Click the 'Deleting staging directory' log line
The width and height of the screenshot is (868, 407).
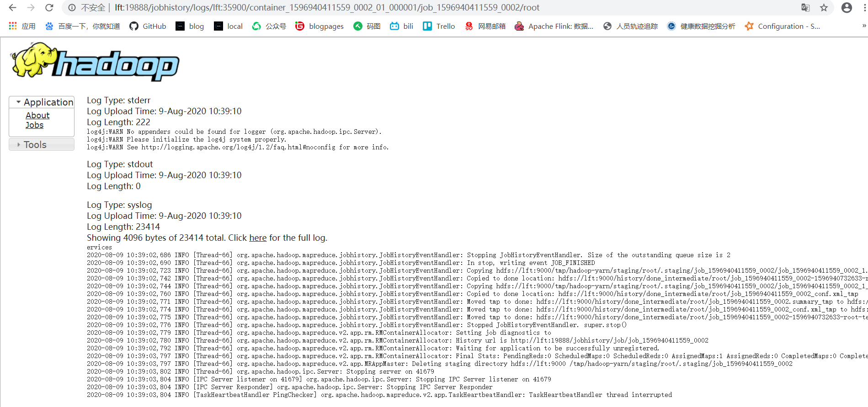pos(440,364)
